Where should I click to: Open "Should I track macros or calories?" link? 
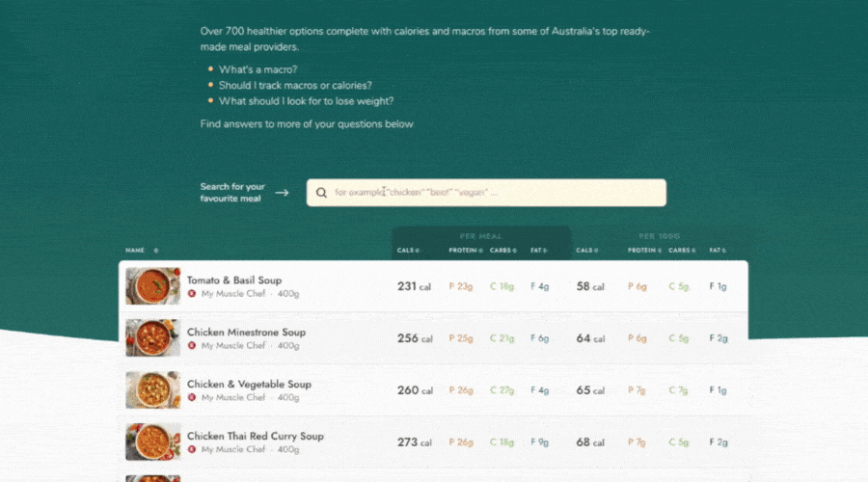(295, 85)
